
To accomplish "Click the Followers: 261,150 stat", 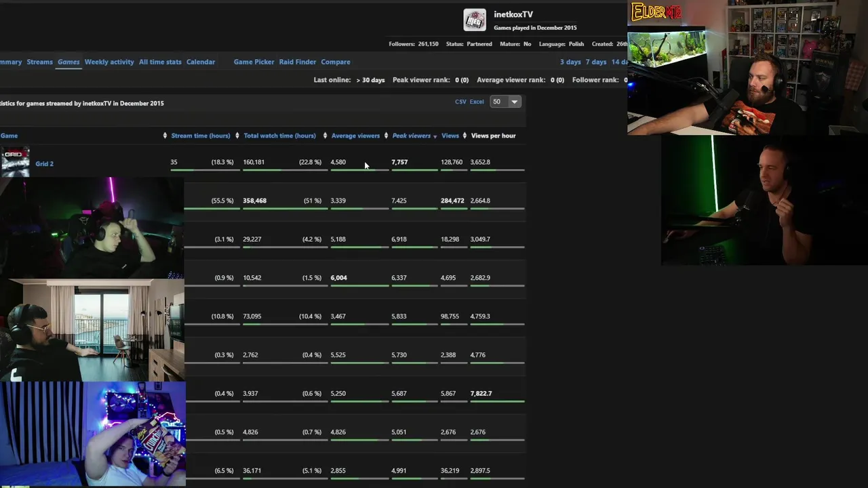I will 414,44.
